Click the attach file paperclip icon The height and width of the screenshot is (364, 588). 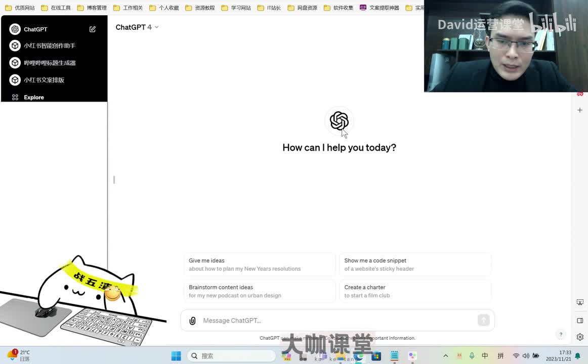pyautogui.click(x=192, y=321)
